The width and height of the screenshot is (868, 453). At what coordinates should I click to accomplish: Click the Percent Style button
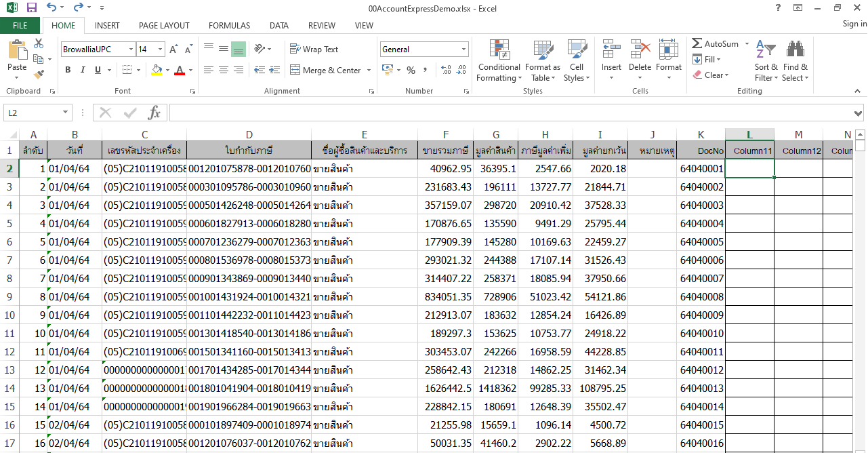tap(411, 70)
